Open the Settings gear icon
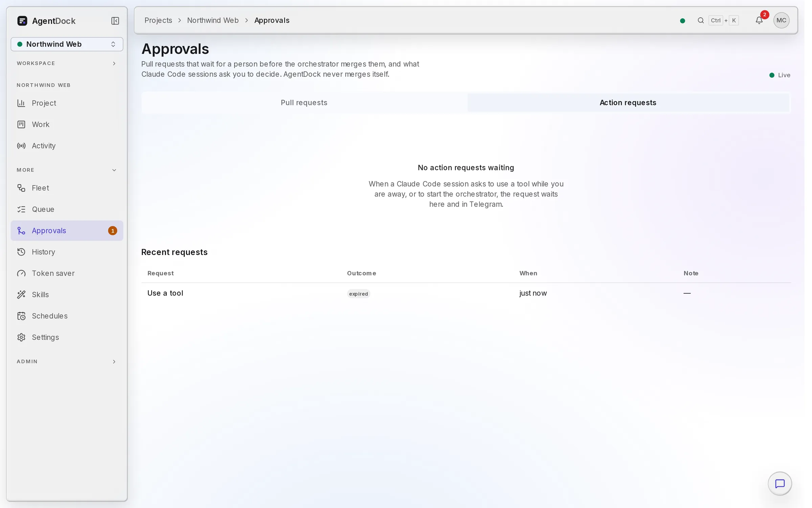Viewport: 812px width, 508px height. (21, 337)
